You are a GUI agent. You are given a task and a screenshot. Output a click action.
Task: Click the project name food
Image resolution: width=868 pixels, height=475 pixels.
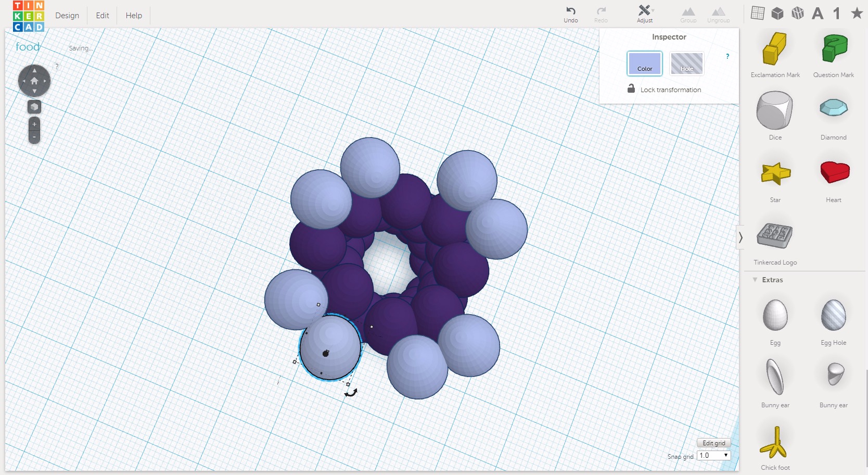28,47
